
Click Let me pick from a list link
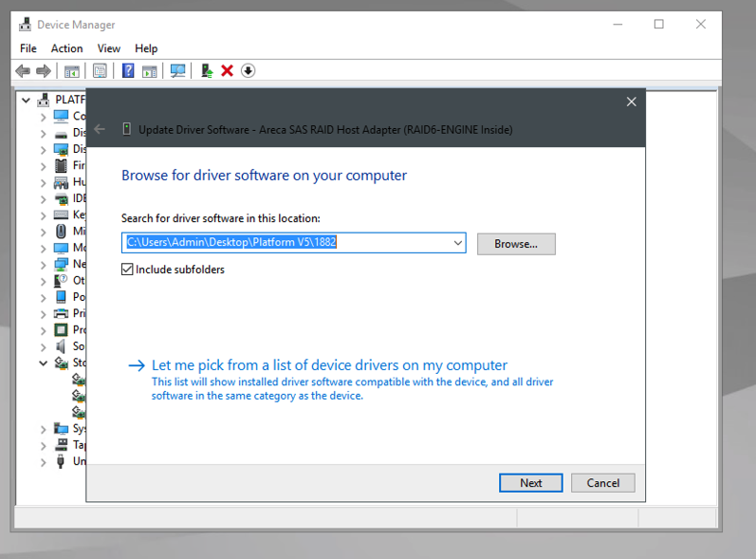tap(329, 365)
